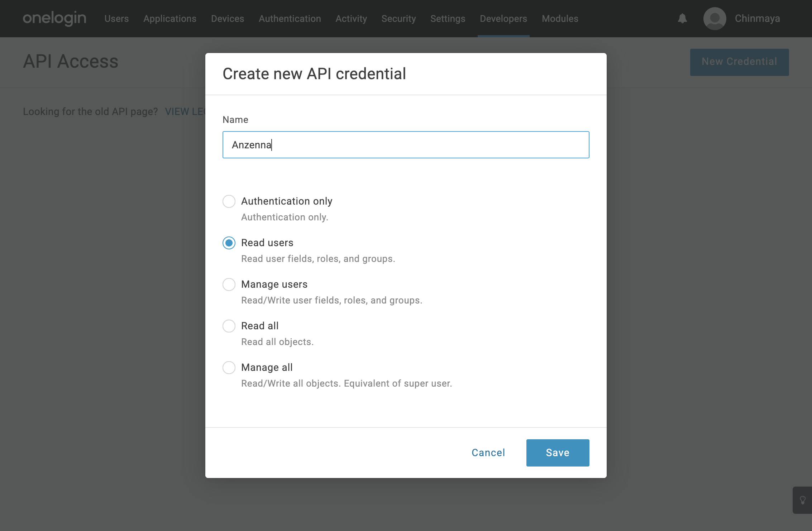
Task: Click the onelogin logo
Action: [54, 18]
